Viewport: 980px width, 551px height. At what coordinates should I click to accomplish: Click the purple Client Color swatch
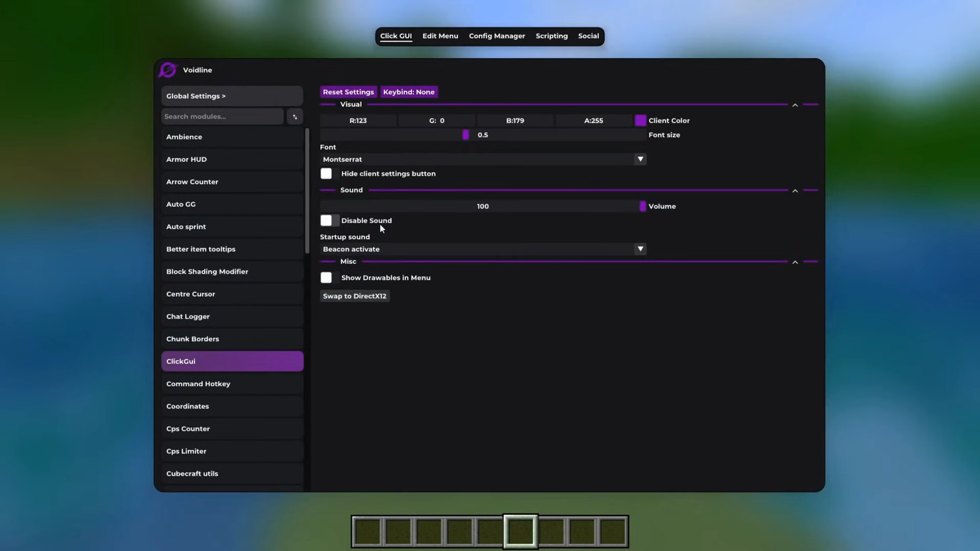640,120
